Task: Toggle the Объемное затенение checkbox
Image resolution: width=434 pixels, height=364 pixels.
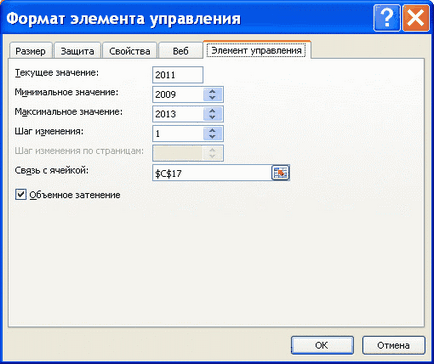Action: point(21,195)
